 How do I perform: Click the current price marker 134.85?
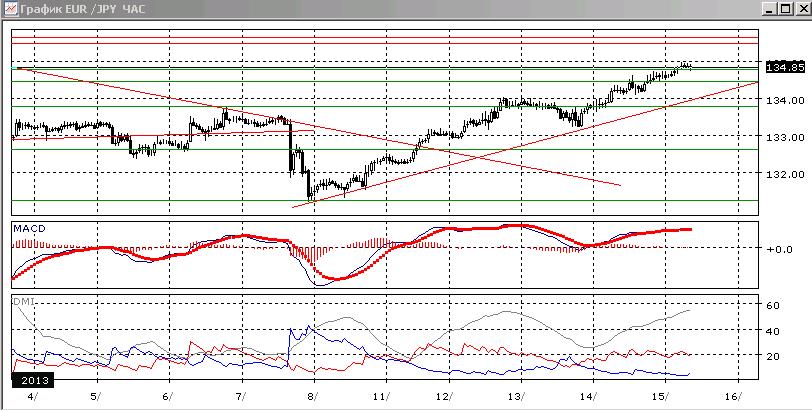click(x=785, y=67)
